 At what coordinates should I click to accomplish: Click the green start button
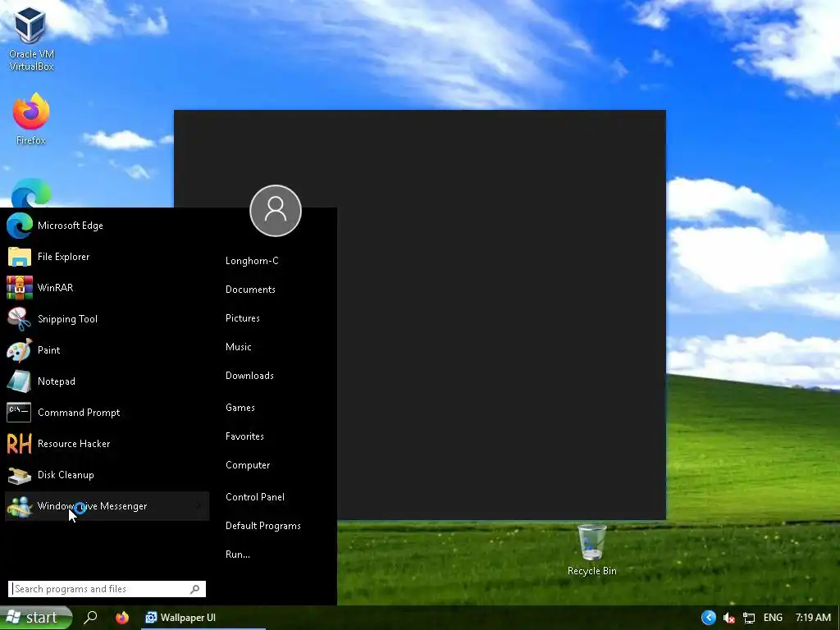pyautogui.click(x=36, y=618)
